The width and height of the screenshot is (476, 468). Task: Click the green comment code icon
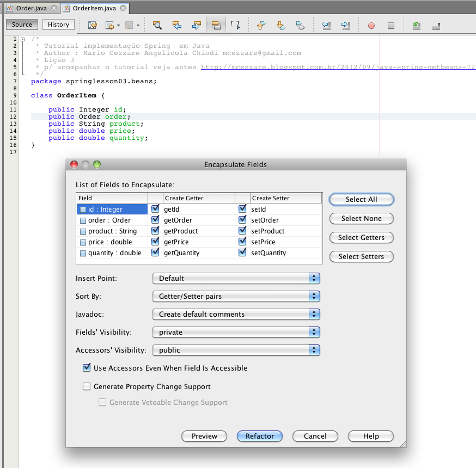pyautogui.click(x=417, y=26)
